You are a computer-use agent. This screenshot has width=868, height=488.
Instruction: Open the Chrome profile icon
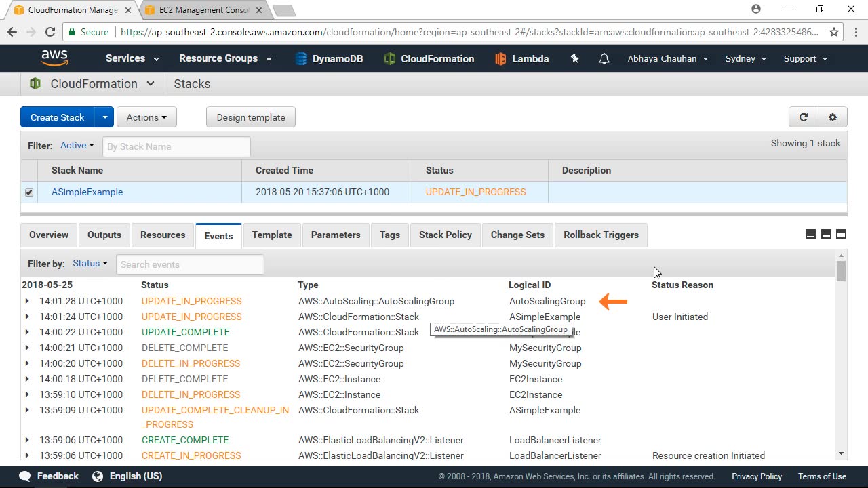756,9
